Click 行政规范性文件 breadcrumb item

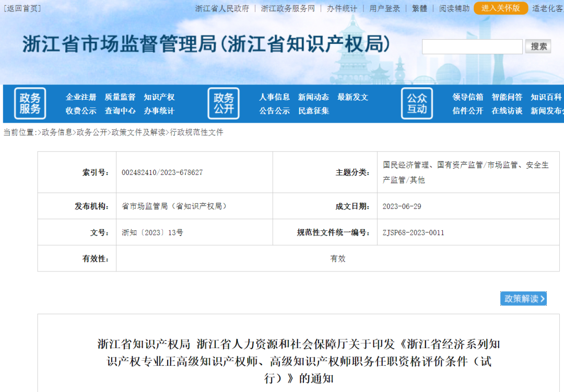click(x=197, y=133)
